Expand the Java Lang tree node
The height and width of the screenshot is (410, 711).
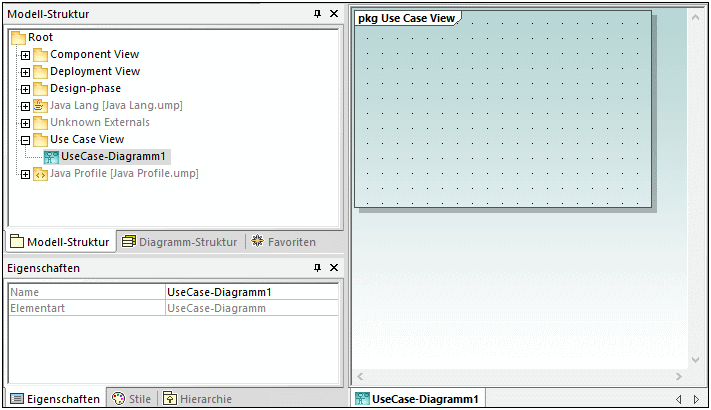point(25,107)
